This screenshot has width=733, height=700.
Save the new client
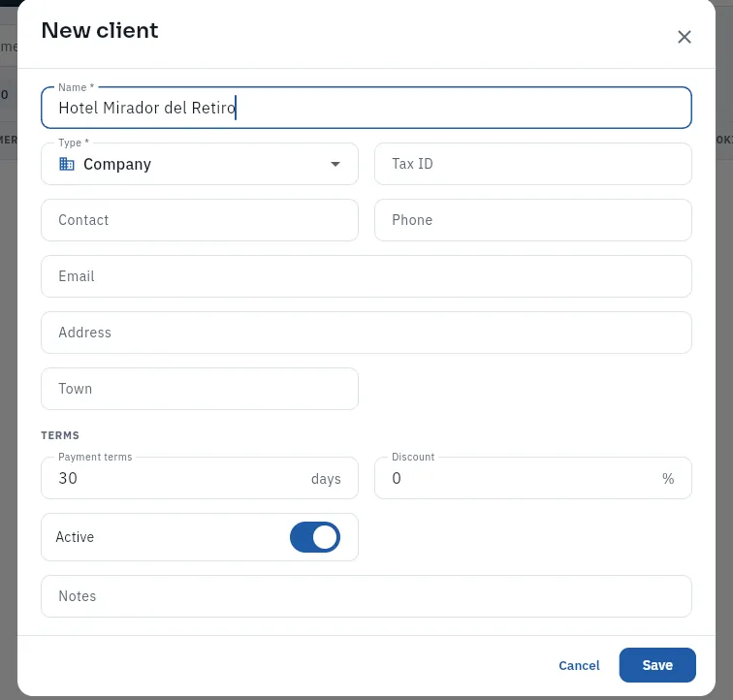[657, 665]
